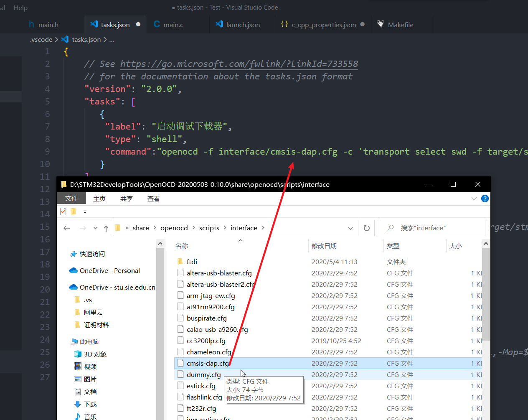Collapse the ribbon with the chevron arrow
This screenshot has width=528, height=420.
(x=473, y=199)
